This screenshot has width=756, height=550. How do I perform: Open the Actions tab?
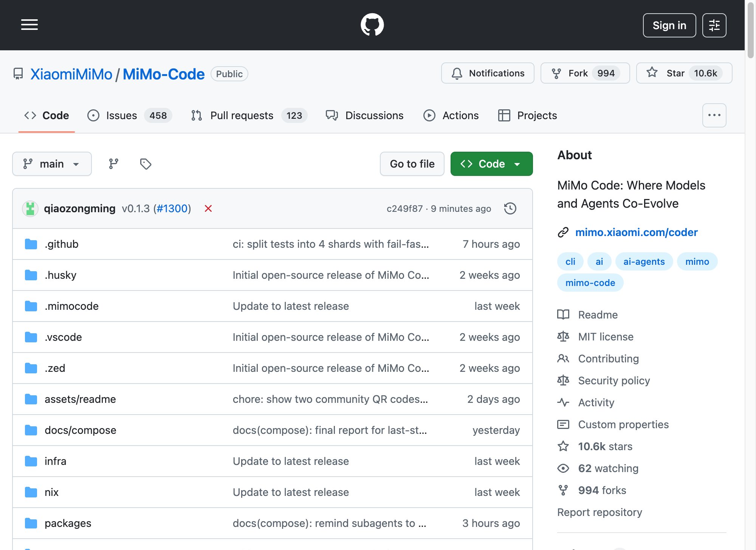(451, 115)
